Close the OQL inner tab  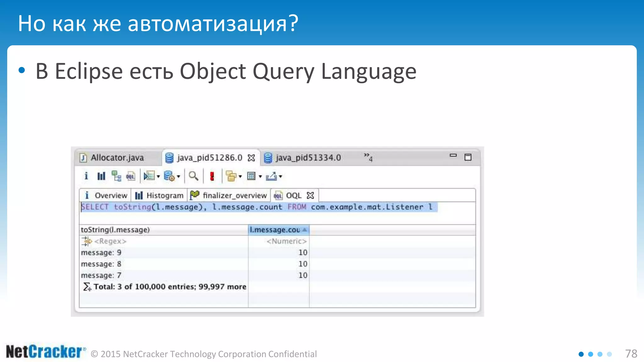(x=310, y=195)
